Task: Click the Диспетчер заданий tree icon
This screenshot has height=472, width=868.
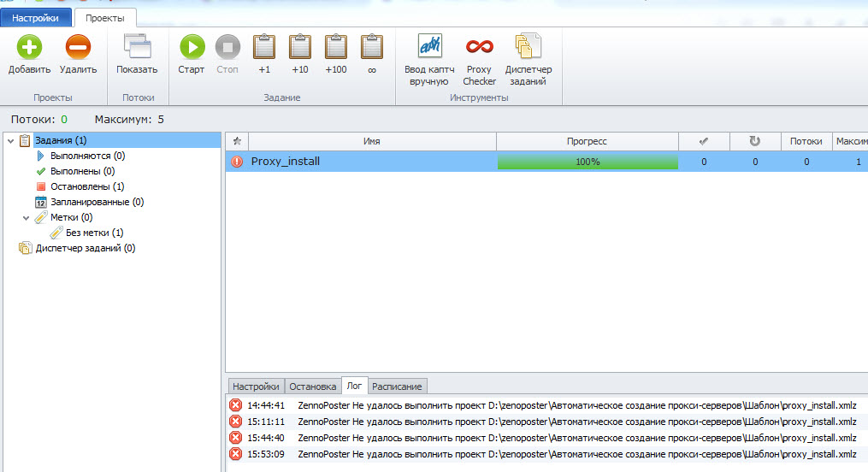Action: click(25, 248)
